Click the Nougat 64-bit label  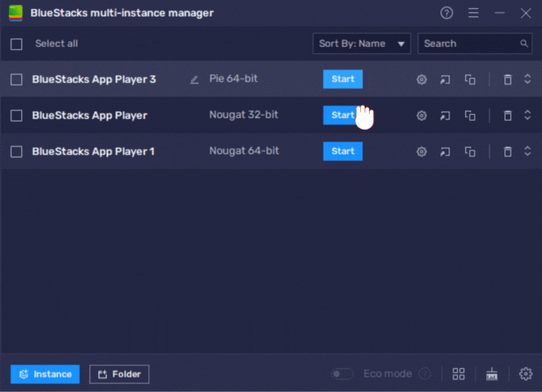244,151
